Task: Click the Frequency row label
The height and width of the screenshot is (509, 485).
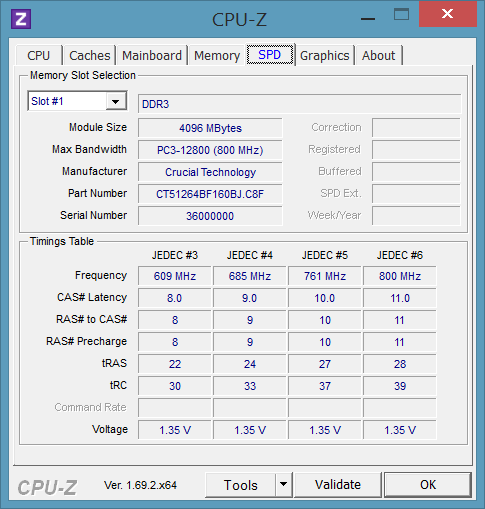Action: tap(101, 275)
